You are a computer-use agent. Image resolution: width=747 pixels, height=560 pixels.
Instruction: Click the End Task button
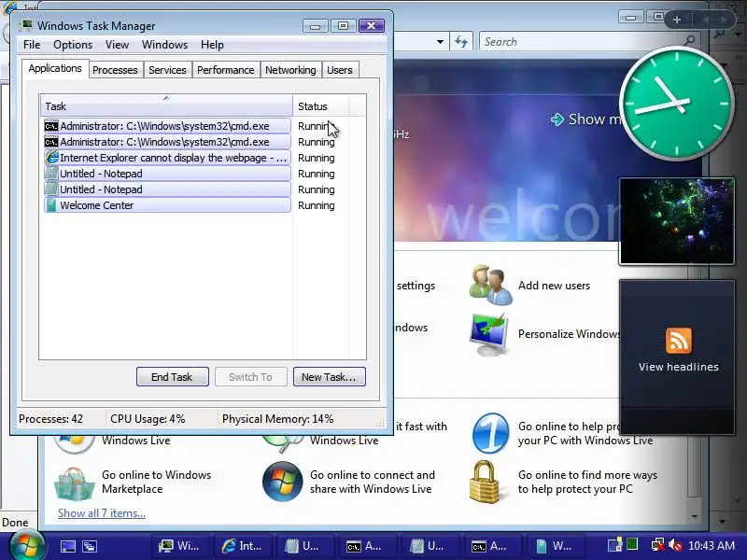click(x=172, y=377)
